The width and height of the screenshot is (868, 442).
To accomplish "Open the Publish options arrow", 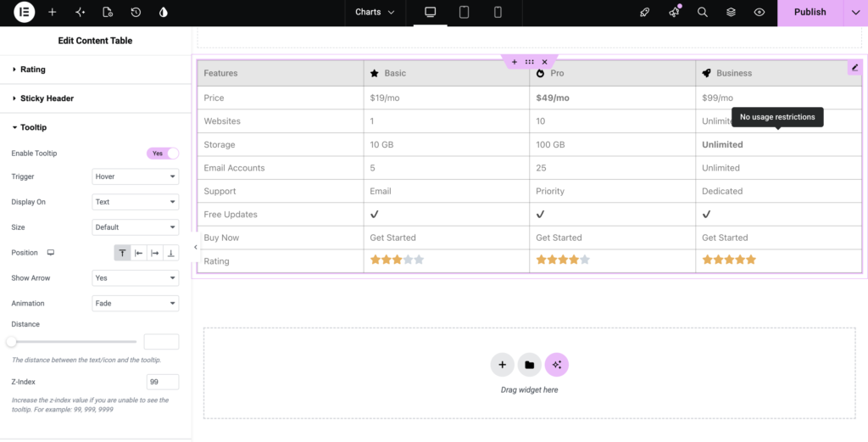I will coord(855,12).
